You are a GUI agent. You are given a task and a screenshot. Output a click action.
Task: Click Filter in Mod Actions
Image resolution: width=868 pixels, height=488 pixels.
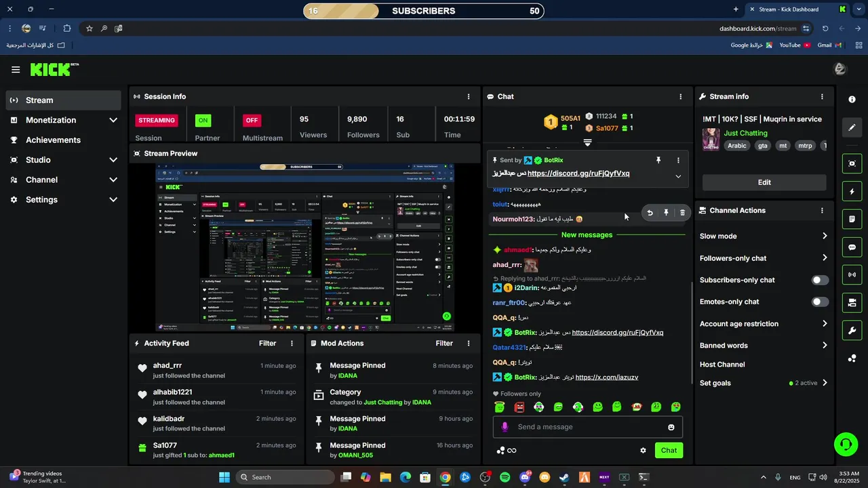click(x=444, y=344)
